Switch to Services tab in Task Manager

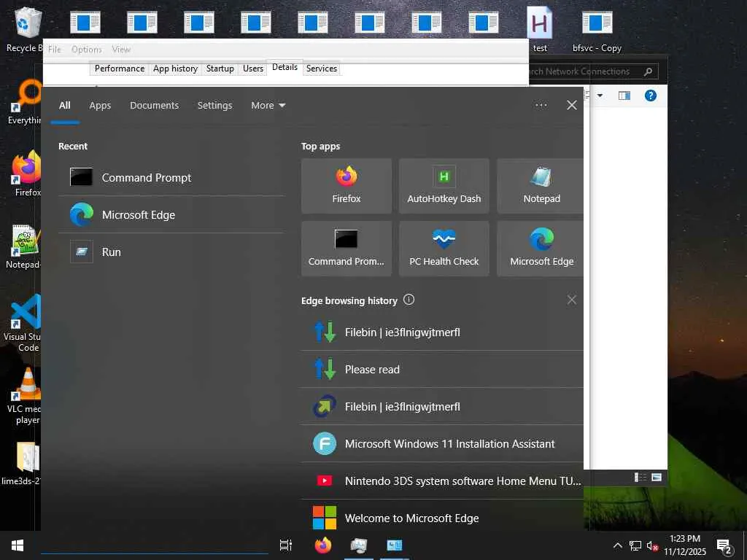tap(322, 69)
